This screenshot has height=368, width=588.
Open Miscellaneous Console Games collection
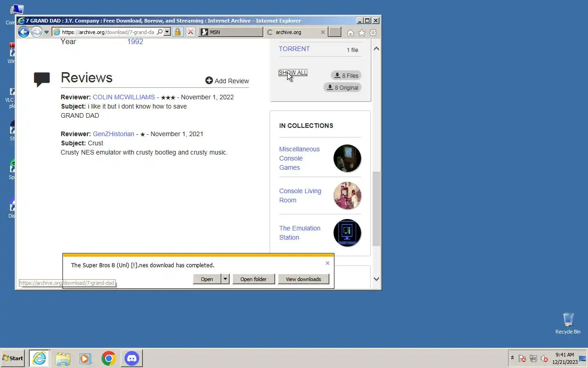coord(300,158)
